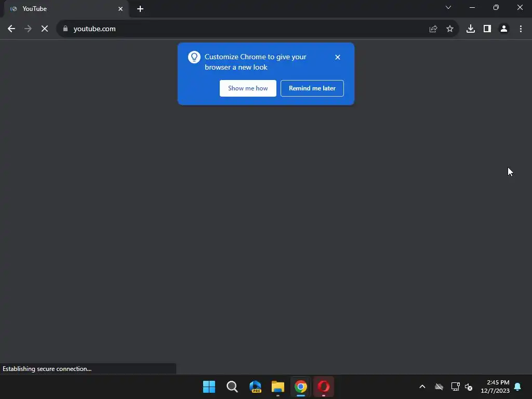The image size is (532, 399).
Task: Click the Remind me later button
Action: pos(312,88)
